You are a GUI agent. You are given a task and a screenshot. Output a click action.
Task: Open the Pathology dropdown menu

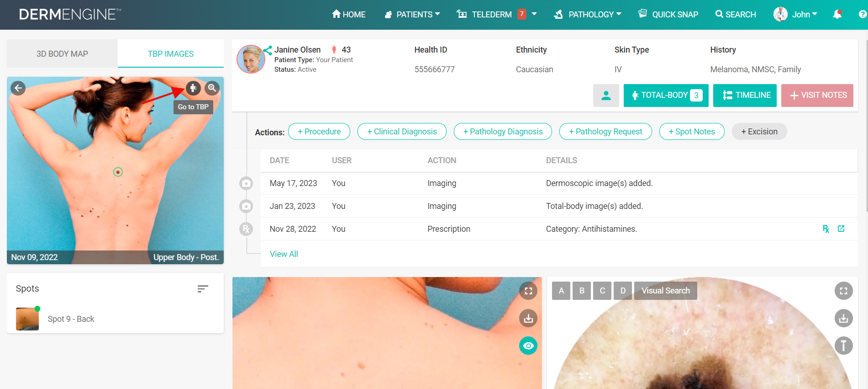(x=588, y=15)
